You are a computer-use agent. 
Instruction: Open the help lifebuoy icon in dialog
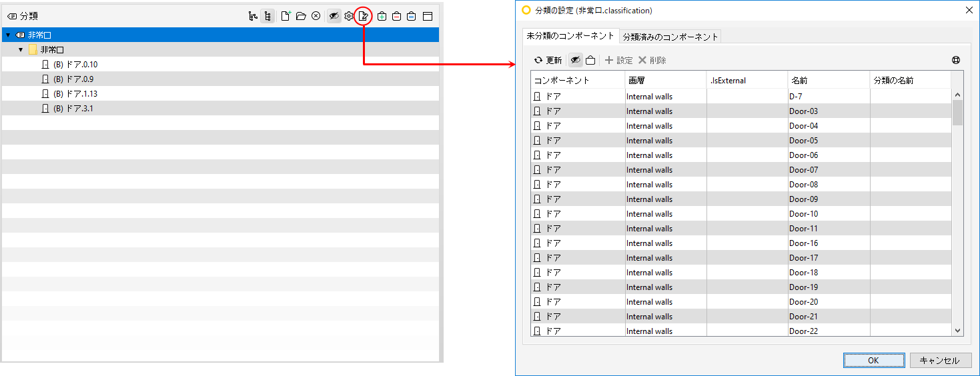956,60
